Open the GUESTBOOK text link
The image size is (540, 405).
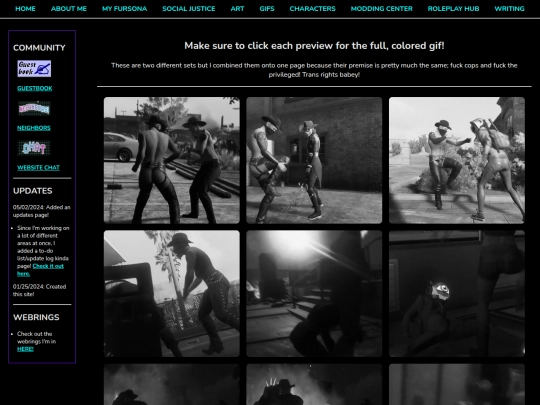point(35,88)
